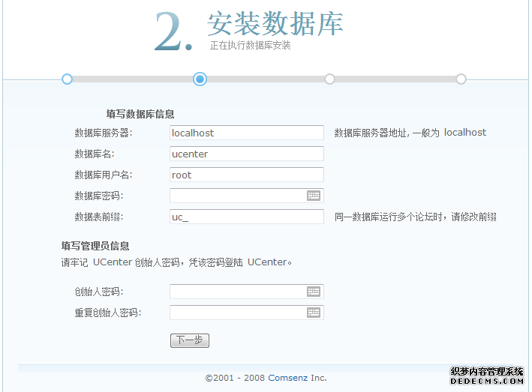Click the third step circle on progress bar
Screen dimensions: 532x392
click(x=329, y=79)
